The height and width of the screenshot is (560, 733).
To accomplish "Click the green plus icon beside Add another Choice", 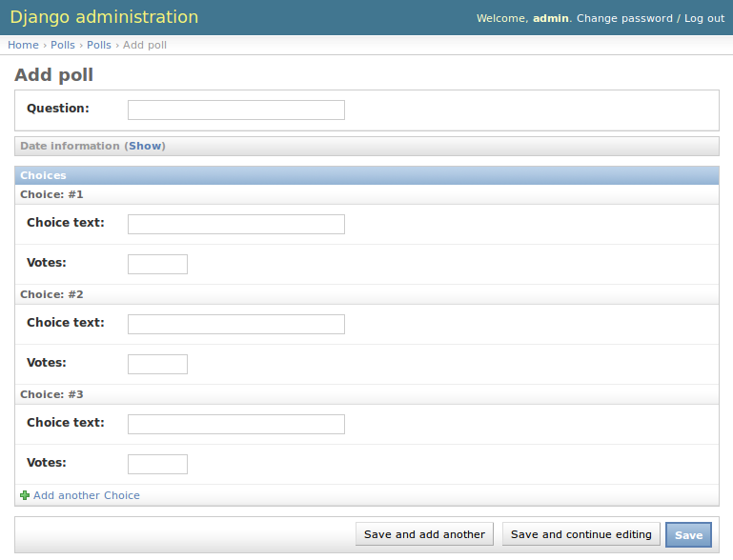I will coord(25,495).
